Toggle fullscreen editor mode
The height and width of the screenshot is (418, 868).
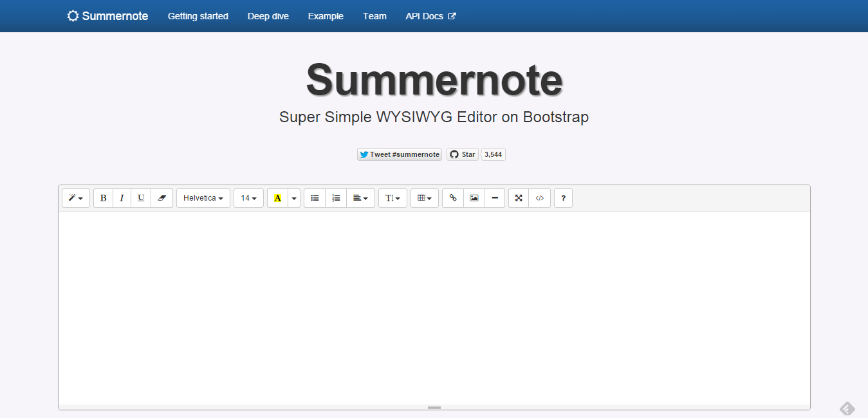(519, 198)
